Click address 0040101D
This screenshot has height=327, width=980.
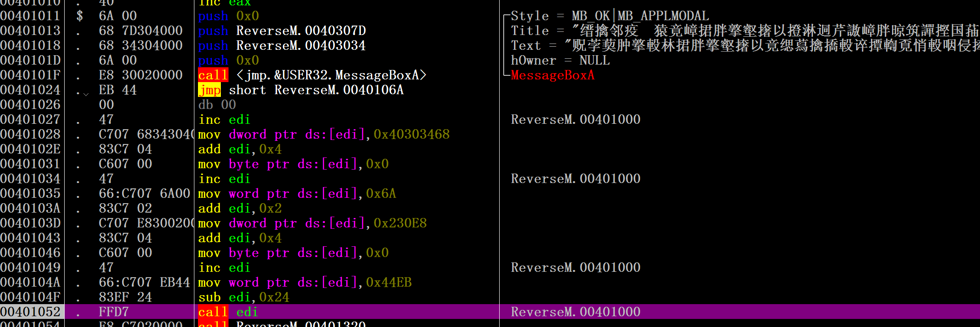coord(31,61)
